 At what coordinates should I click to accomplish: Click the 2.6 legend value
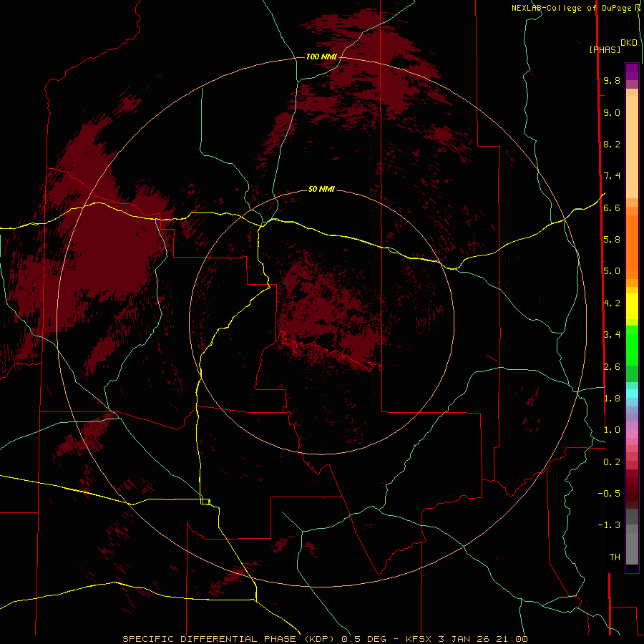612,367
